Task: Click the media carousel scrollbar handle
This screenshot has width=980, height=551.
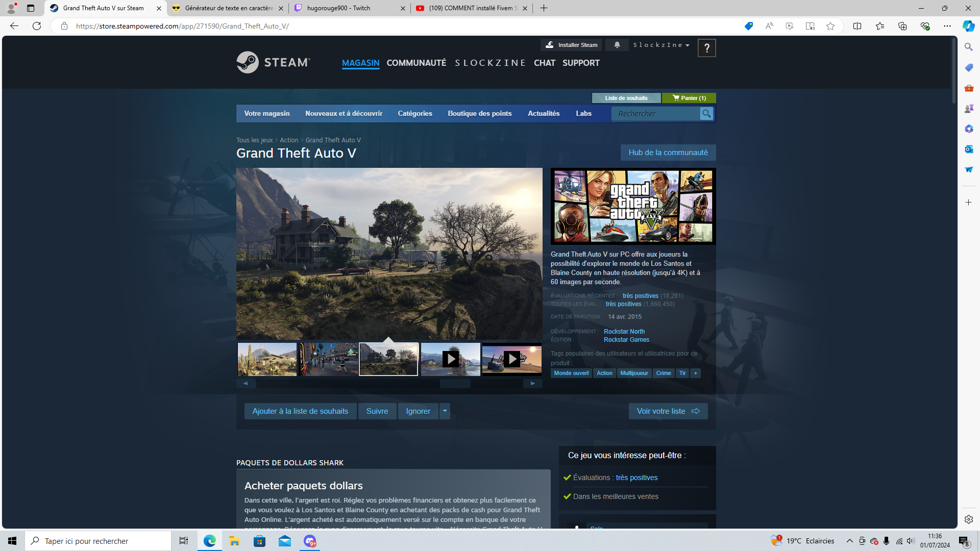Action: (455, 384)
